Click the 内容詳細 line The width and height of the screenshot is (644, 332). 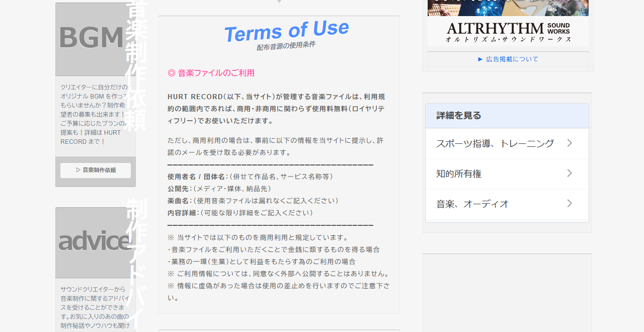240,213
